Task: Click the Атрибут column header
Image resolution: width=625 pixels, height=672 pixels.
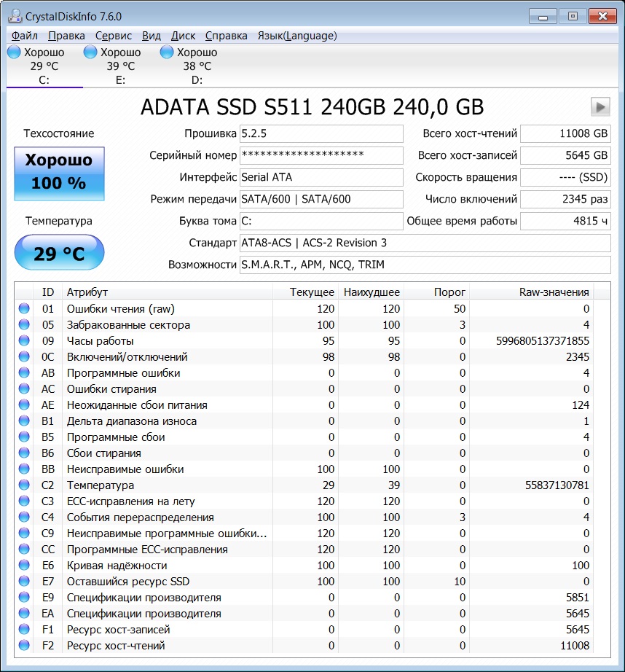Action: (x=168, y=292)
